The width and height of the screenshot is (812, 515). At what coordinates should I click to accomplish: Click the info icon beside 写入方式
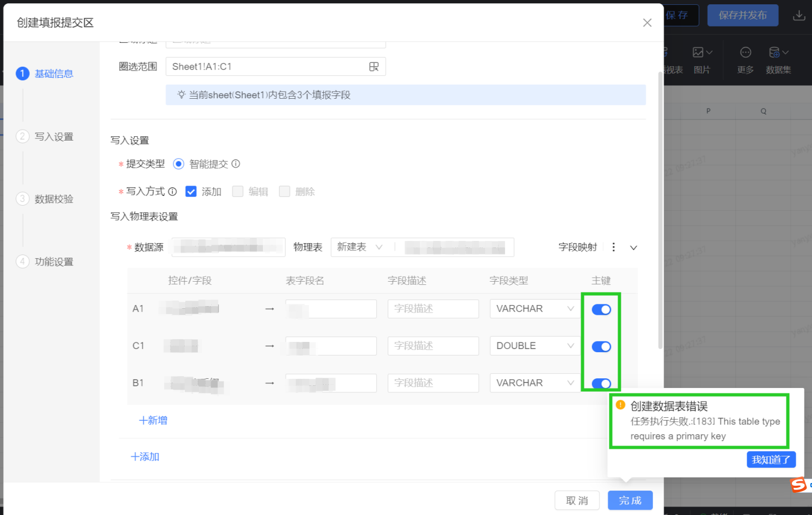[x=172, y=191]
